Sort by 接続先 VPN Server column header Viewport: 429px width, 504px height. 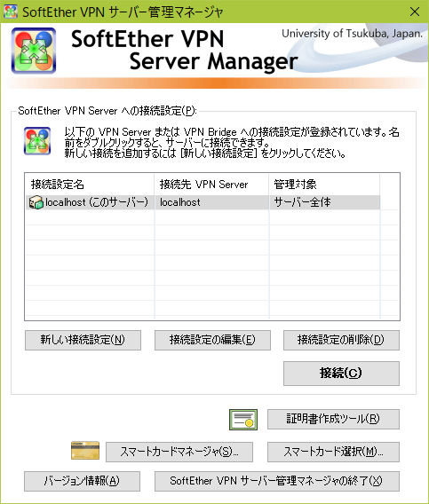pyautogui.click(x=211, y=185)
